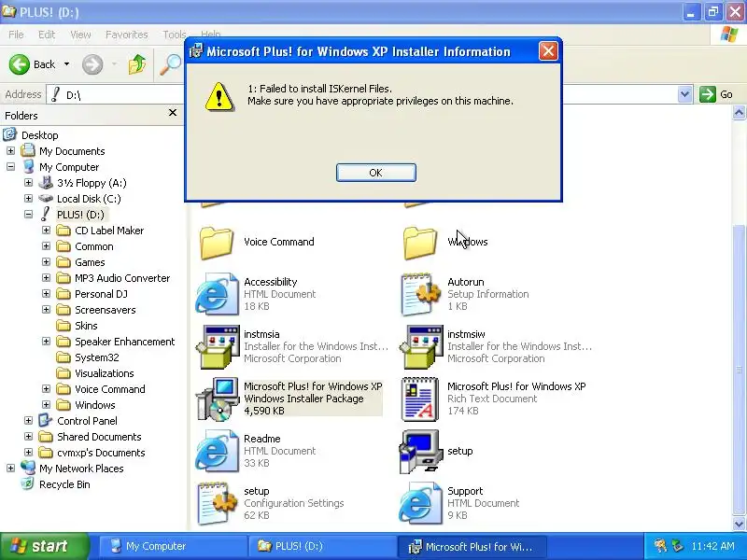Select Microsoft Plus! Windows Installer Package icon
The image size is (747, 560).
[x=218, y=399]
